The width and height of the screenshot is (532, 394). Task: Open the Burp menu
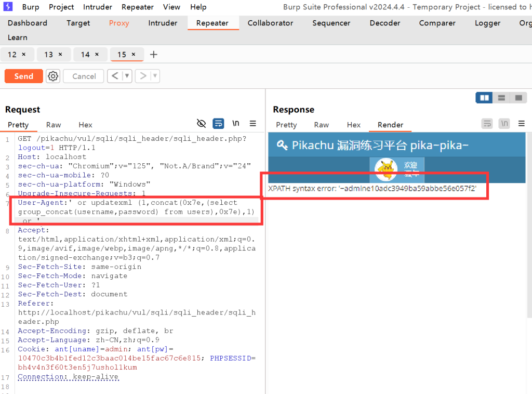click(31, 7)
